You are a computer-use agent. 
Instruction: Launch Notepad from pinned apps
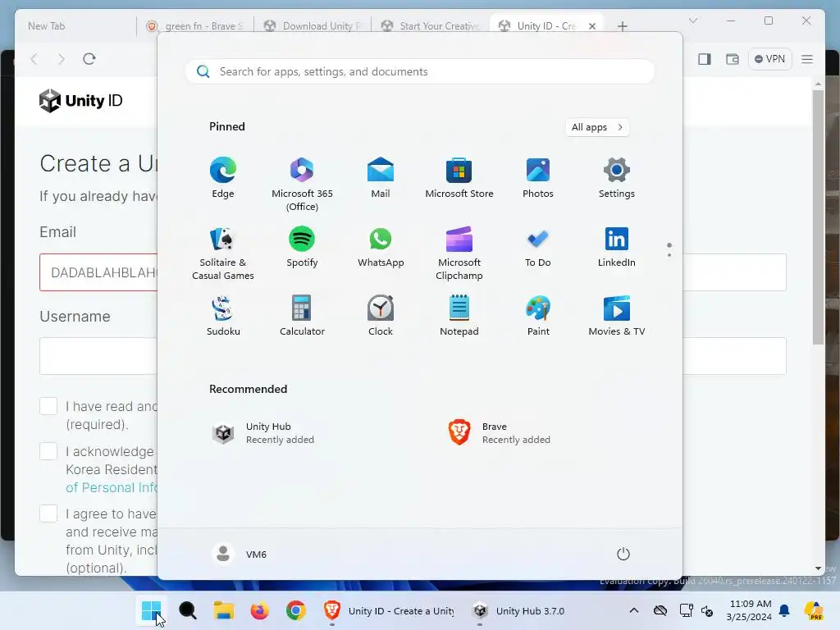coord(459,316)
